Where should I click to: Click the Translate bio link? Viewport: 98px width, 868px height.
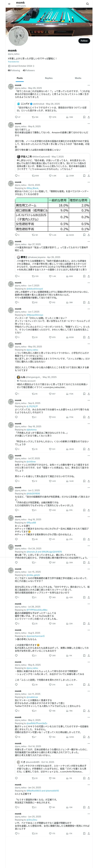tap(14, 62)
